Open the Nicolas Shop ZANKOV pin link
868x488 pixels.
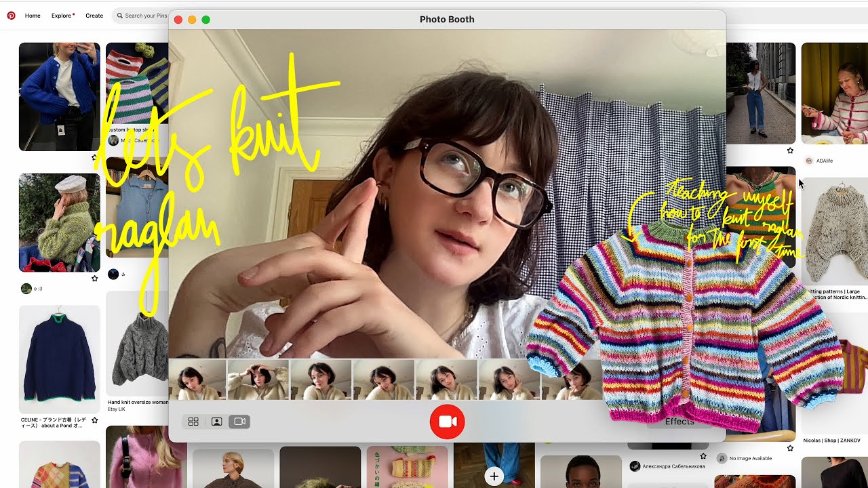click(832, 441)
